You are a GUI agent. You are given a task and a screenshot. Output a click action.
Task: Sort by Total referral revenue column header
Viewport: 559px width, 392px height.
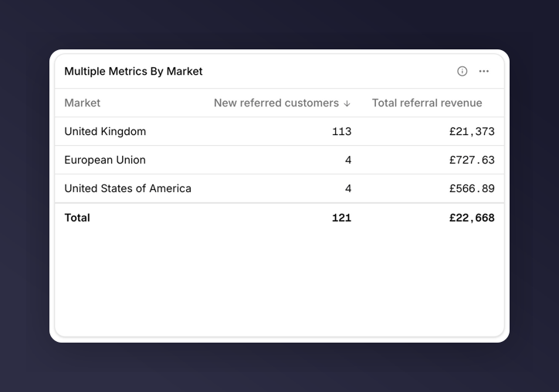pos(427,103)
